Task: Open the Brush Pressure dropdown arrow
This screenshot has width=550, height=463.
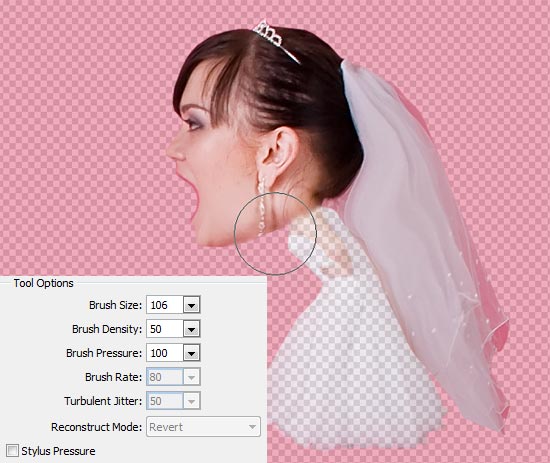Action: point(192,353)
